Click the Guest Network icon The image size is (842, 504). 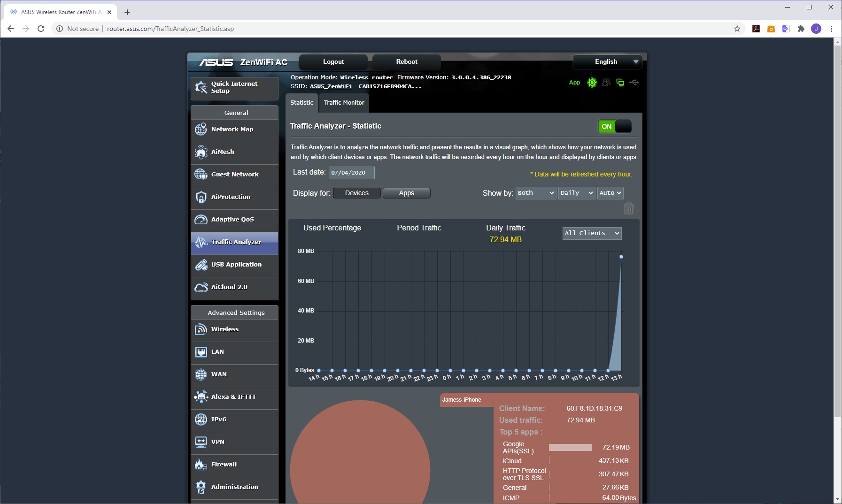(x=201, y=174)
